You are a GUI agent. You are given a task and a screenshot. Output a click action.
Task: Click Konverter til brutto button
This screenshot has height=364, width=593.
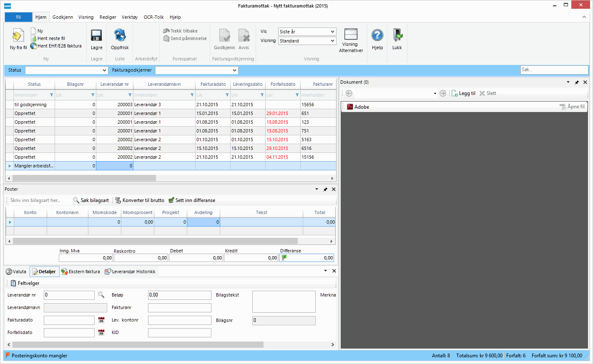140,200
